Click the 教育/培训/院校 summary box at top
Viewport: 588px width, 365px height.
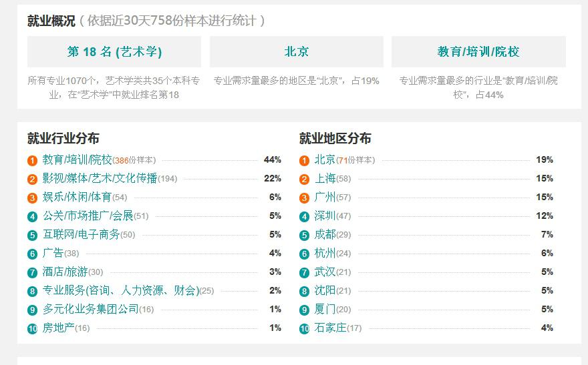coord(478,51)
